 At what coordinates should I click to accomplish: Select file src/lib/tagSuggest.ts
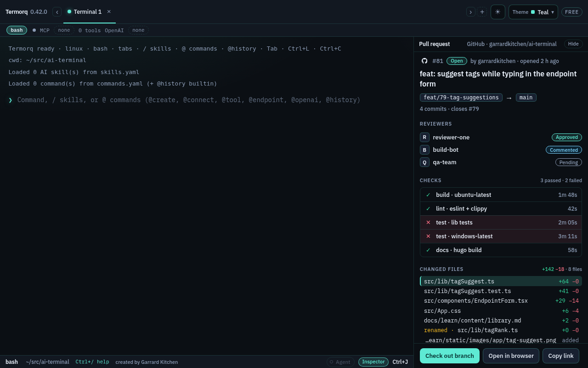tap(501, 281)
